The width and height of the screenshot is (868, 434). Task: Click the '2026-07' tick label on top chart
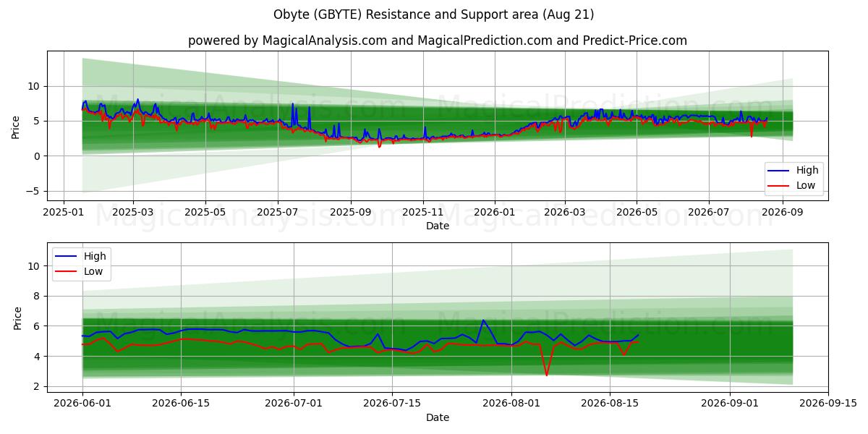pyautogui.click(x=709, y=213)
